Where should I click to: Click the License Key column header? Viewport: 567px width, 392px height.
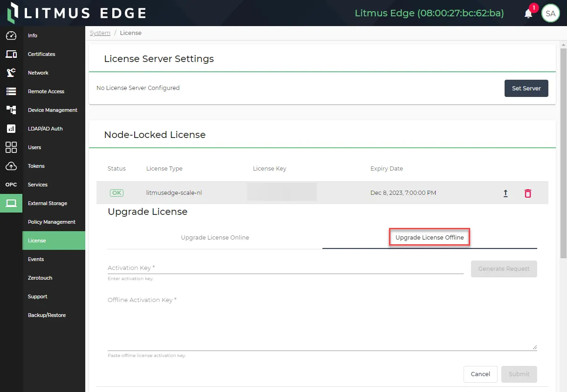269,169
